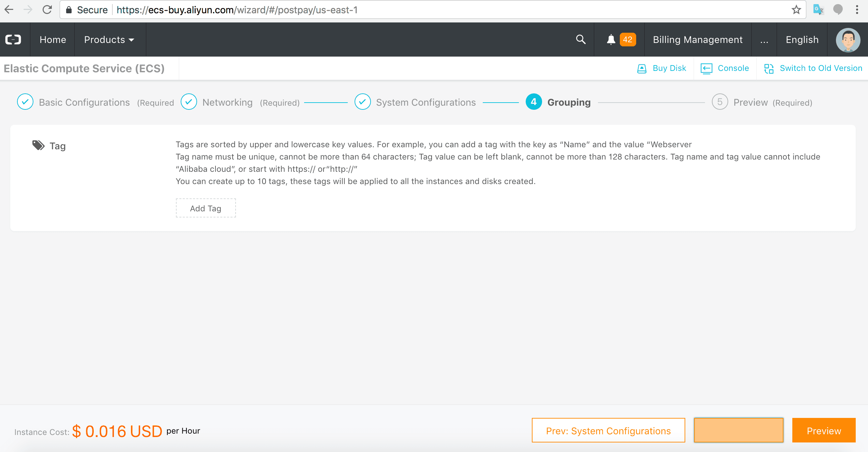Go to Home in navigation bar
Screen dimensions: 868x452
[53, 40]
